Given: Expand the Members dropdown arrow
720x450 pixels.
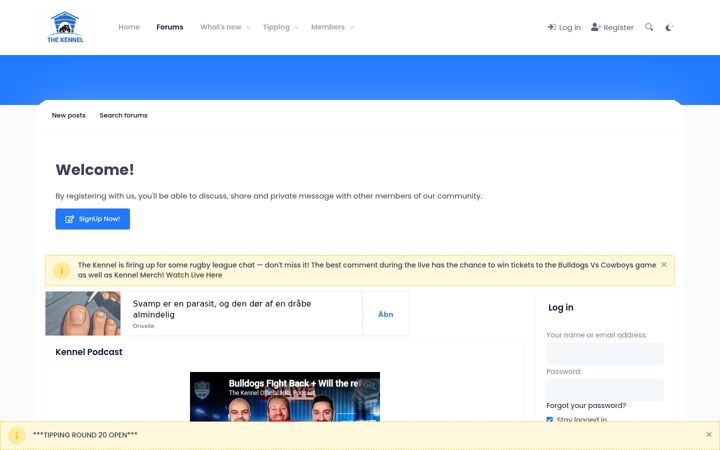Looking at the screenshot, I should coord(352,28).
